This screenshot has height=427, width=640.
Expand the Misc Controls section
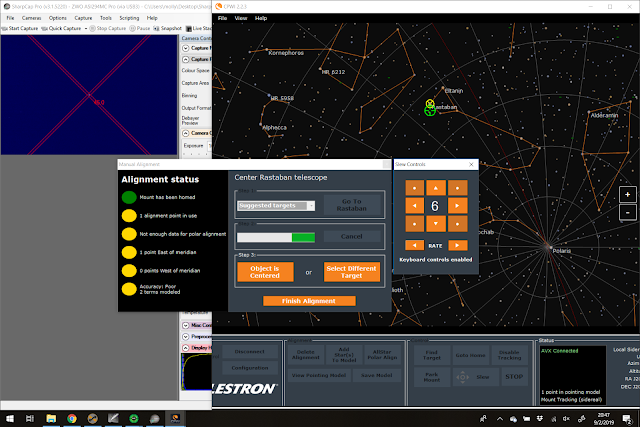coord(186,325)
